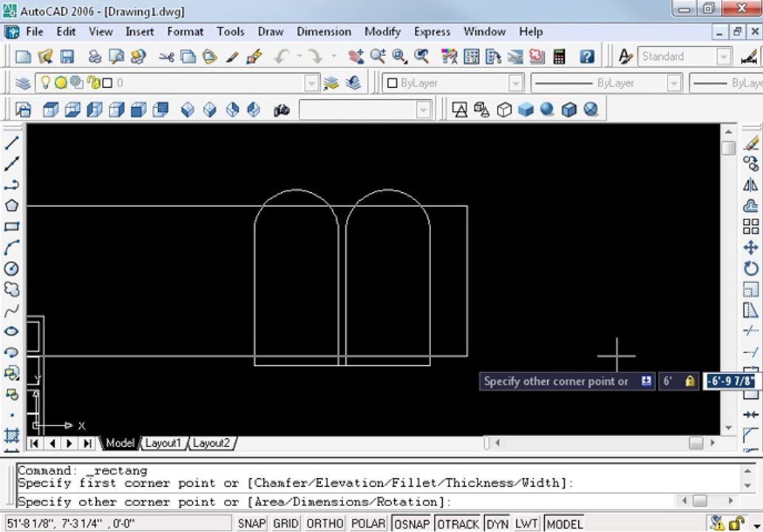Click the Gouraud shaded sphere icon
Image resolution: width=763 pixels, height=532 pixels.
[547, 109]
